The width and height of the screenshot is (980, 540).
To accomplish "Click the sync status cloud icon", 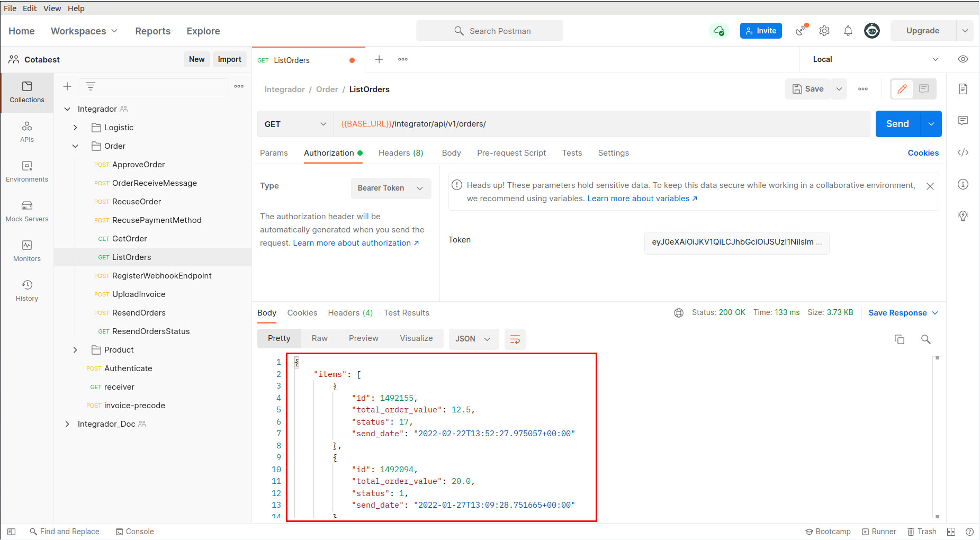I will (x=718, y=31).
